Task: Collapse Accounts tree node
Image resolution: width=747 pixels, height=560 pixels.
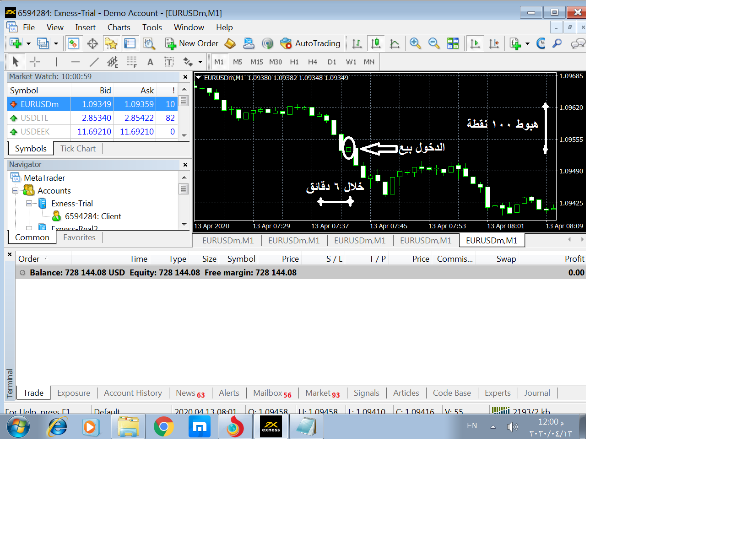Action: pyautogui.click(x=15, y=191)
